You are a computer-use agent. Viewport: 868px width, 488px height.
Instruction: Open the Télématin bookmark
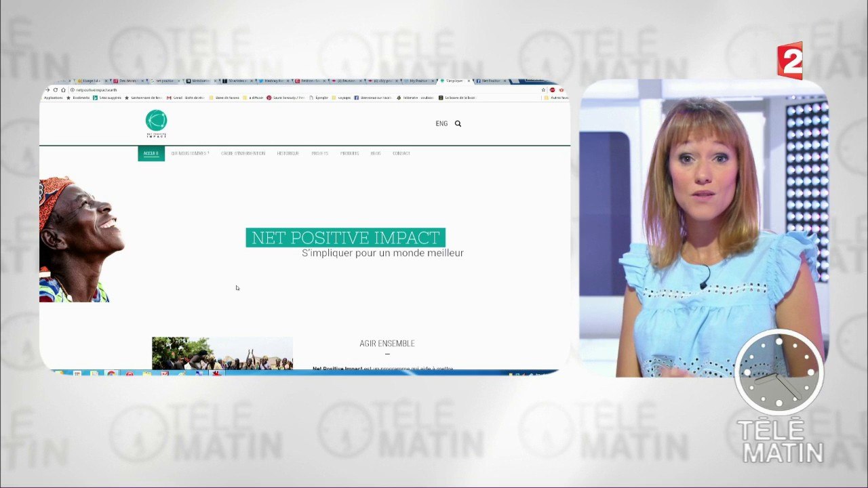415,98
